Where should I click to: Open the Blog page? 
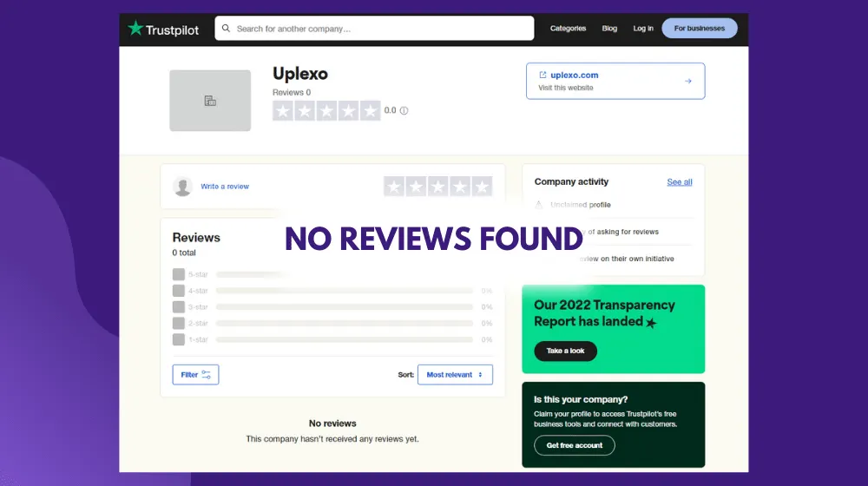[609, 29]
